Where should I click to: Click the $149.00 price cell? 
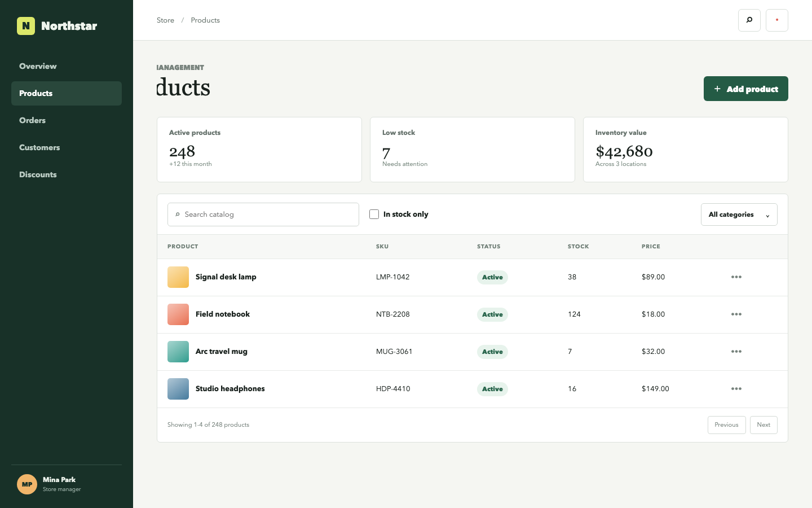click(655, 389)
